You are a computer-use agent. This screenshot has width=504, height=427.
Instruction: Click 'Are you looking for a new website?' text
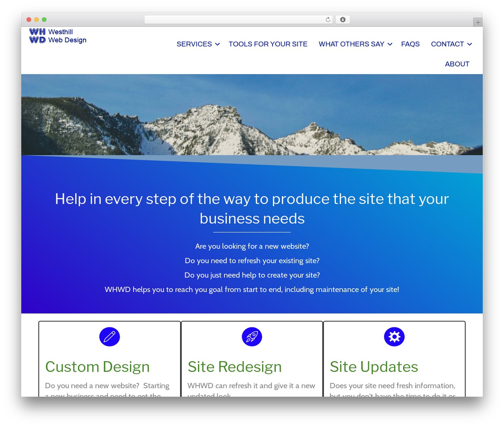[252, 246]
